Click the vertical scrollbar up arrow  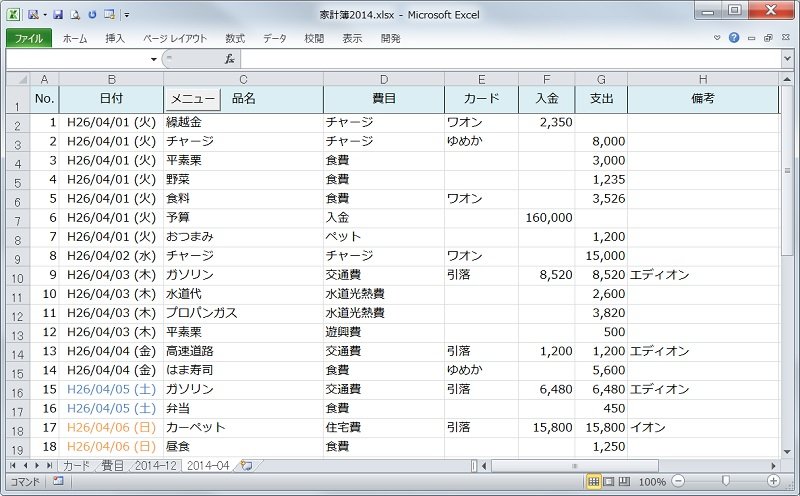(x=786, y=79)
